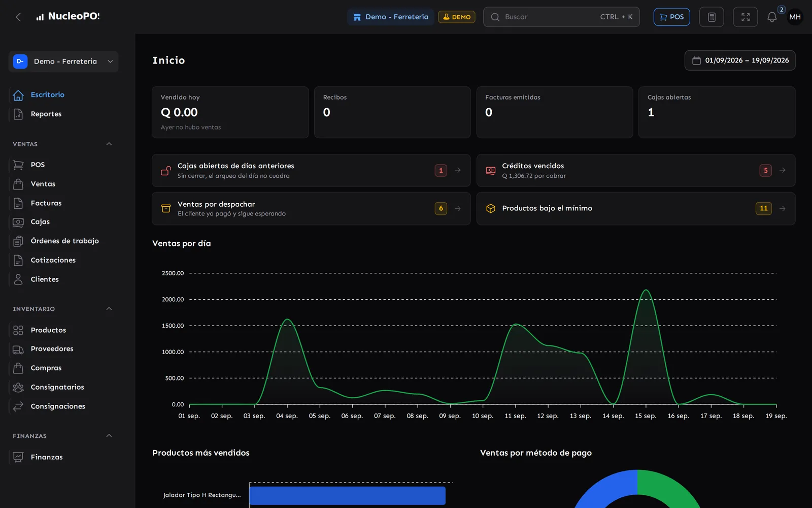Click the Productos grid icon
The image size is (812, 508).
(x=18, y=330)
